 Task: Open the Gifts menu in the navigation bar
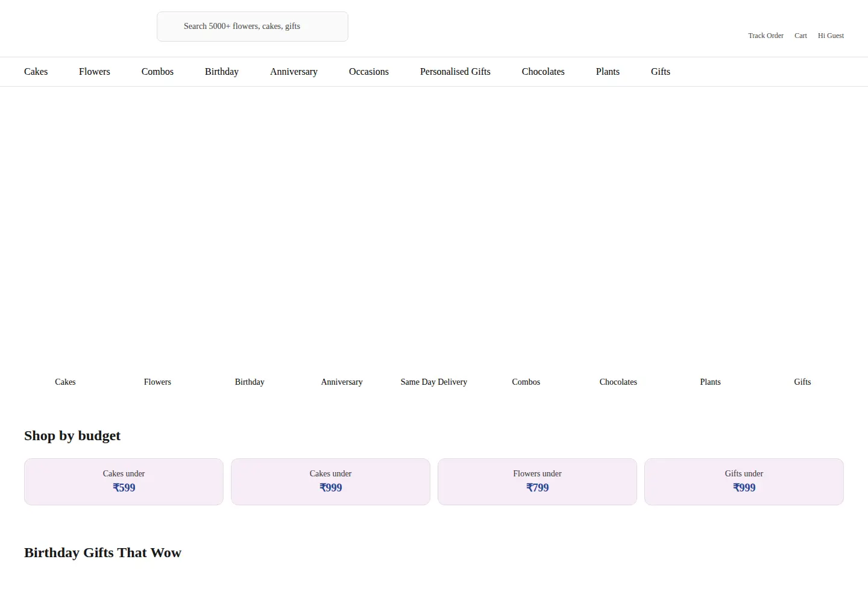661,72
